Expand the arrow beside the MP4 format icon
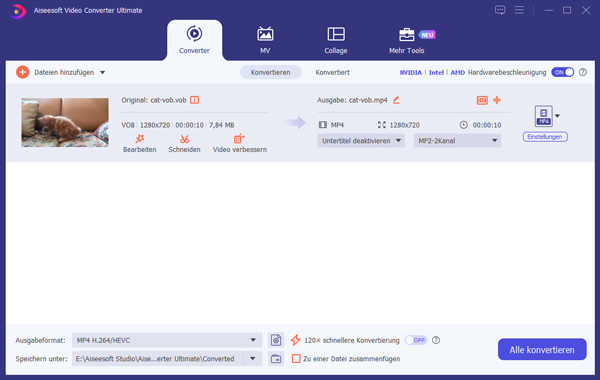600x380 pixels. pos(557,116)
